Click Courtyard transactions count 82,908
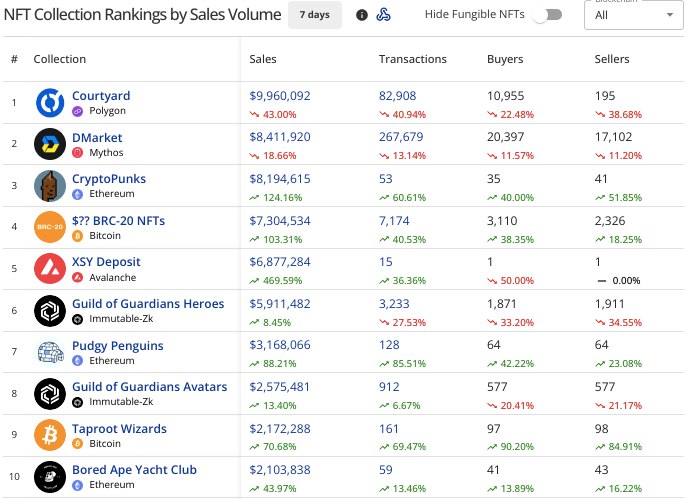The height and width of the screenshot is (499, 691). [x=398, y=96]
